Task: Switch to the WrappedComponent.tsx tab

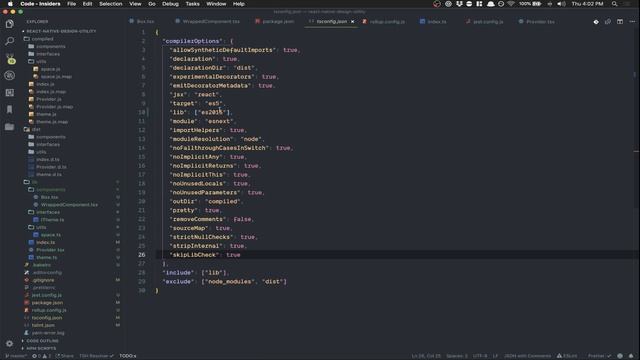Action: coord(207,22)
